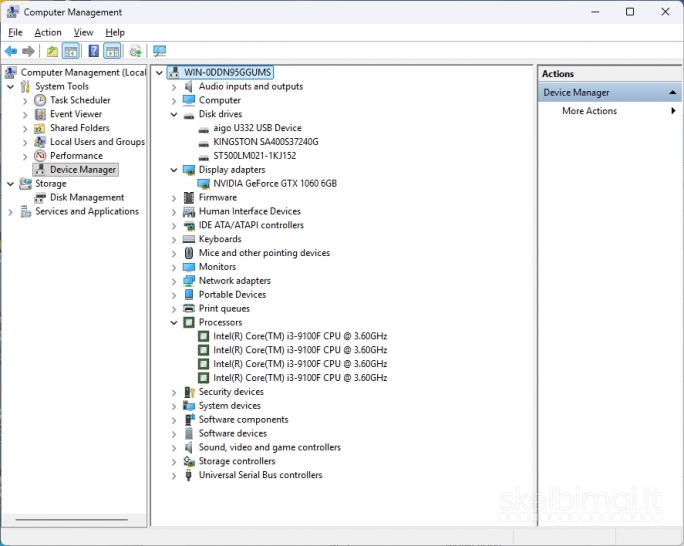Click the Print queues printer icon
Screen dimensions: 684x546
point(189,309)
